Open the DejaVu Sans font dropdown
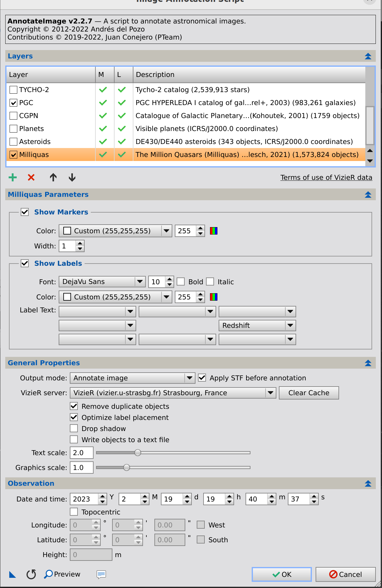Image resolution: width=382 pixels, height=588 pixels. click(102, 281)
